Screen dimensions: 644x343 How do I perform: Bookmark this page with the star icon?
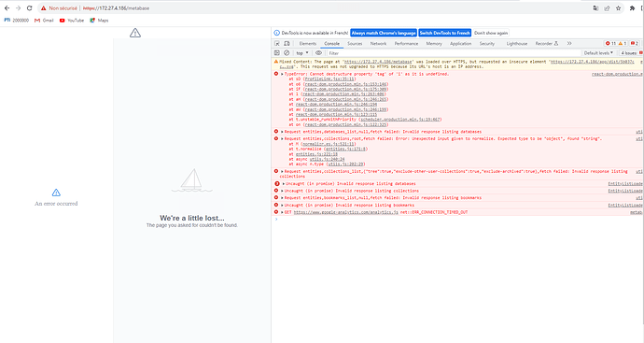[x=618, y=8]
